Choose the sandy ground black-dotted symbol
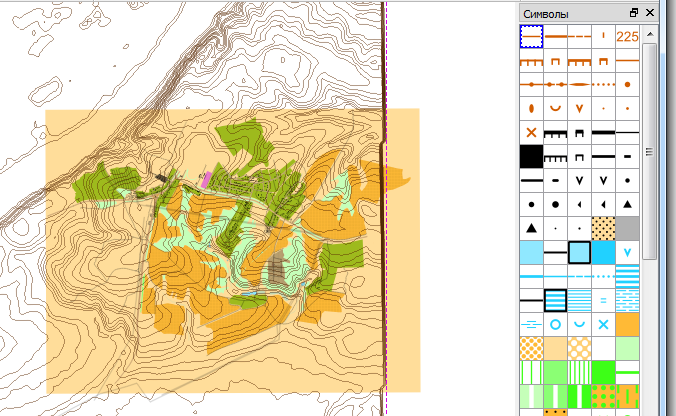The width and height of the screenshot is (676, 416). click(x=603, y=228)
